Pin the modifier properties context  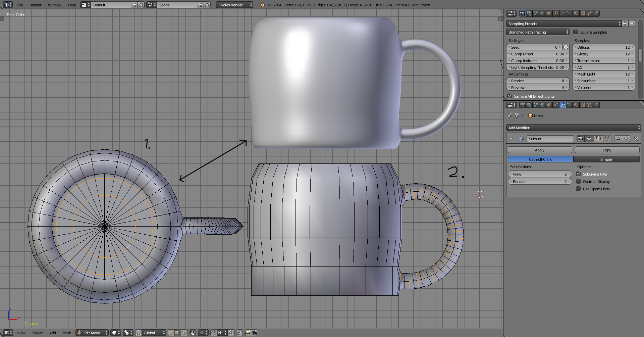click(509, 115)
